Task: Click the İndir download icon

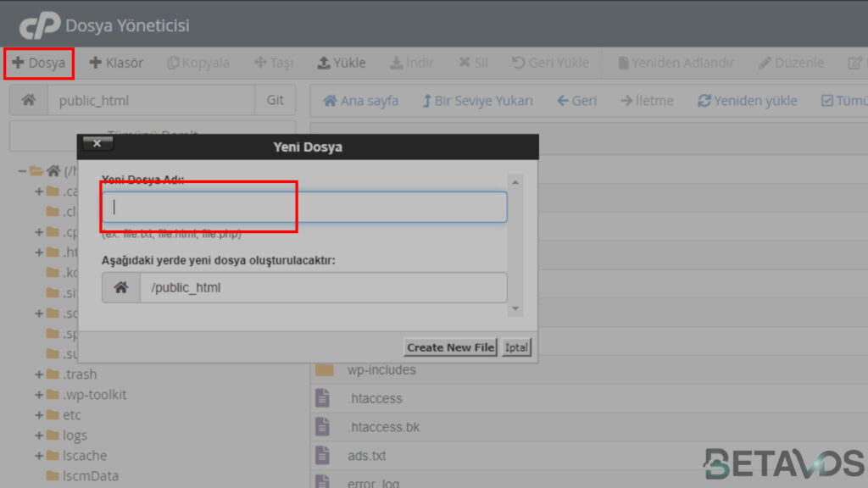Action: [397, 63]
